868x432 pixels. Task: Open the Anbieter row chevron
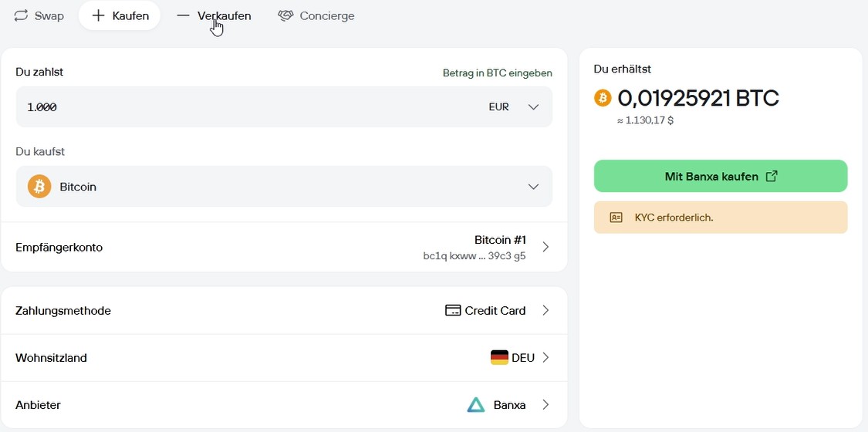point(545,405)
